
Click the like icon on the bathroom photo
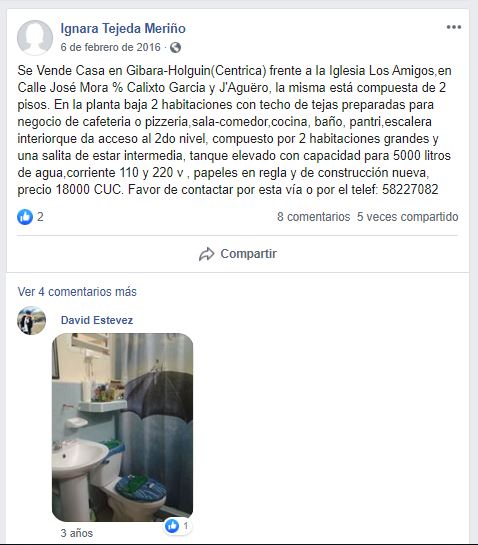coord(172,526)
